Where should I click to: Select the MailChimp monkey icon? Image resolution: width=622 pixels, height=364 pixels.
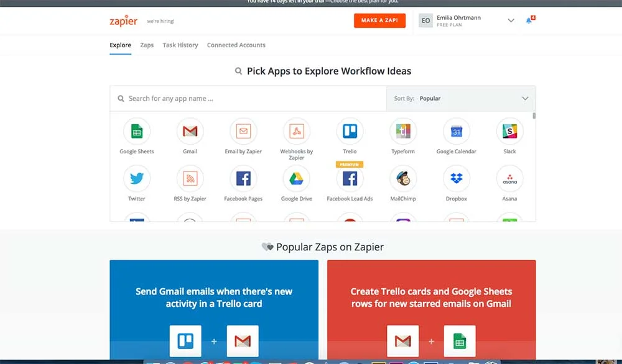403,178
